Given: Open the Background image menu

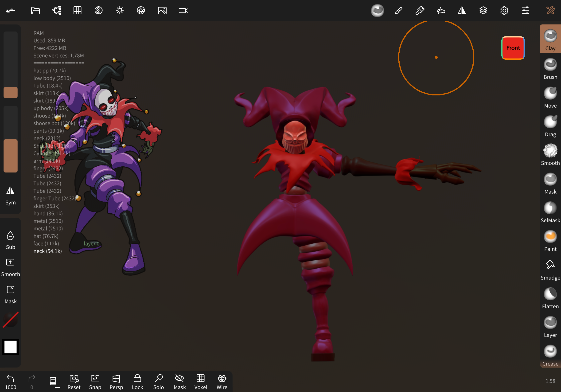Looking at the screenshot, I should [162, 11].
